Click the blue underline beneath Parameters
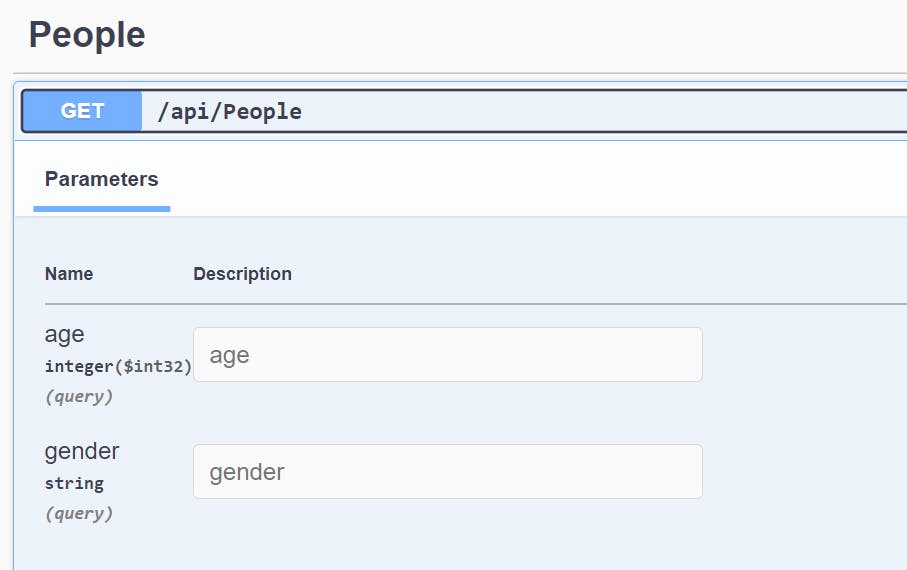The width and height of the screenshot is (907, 570). [101, 209]
